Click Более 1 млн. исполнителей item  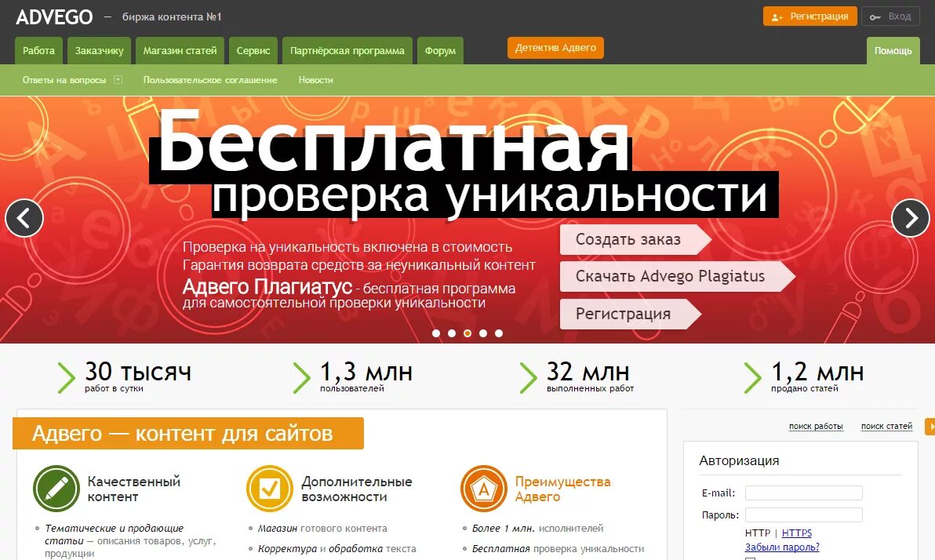pyautogui.click(x=537, y=529)
